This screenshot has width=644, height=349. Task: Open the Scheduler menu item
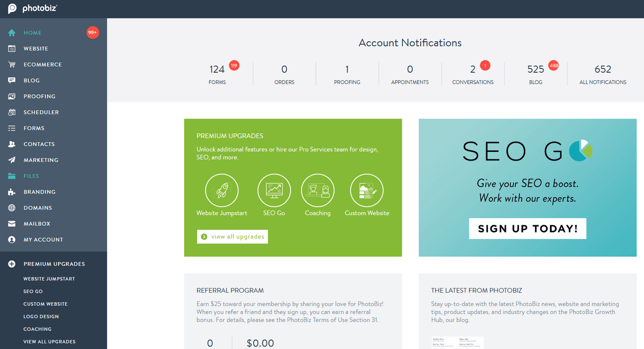tap(41, 112)
